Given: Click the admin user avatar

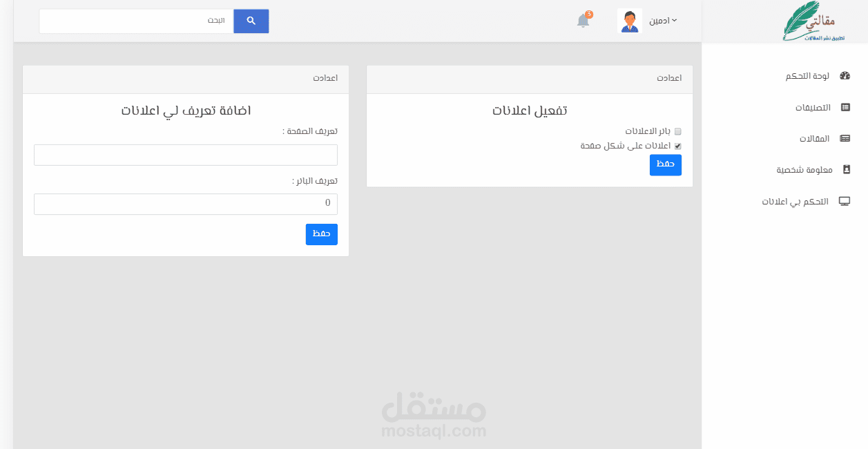Looking at the screenshot, I should (x=629, y=21).
